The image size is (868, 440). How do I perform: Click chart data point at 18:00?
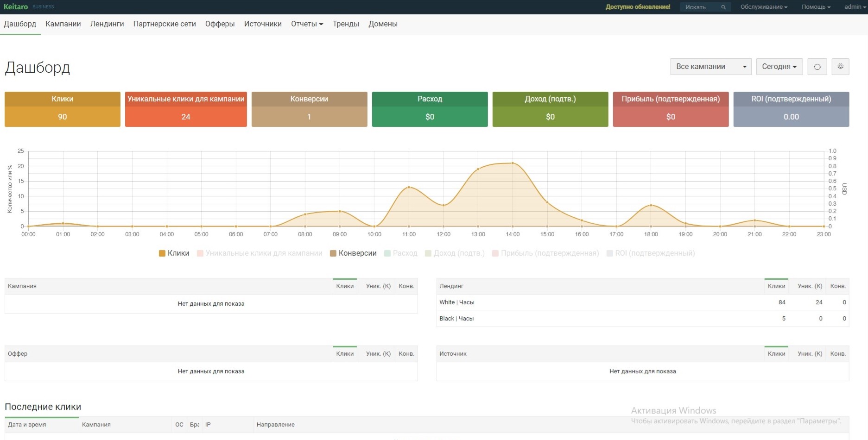(x=651, y=205)
